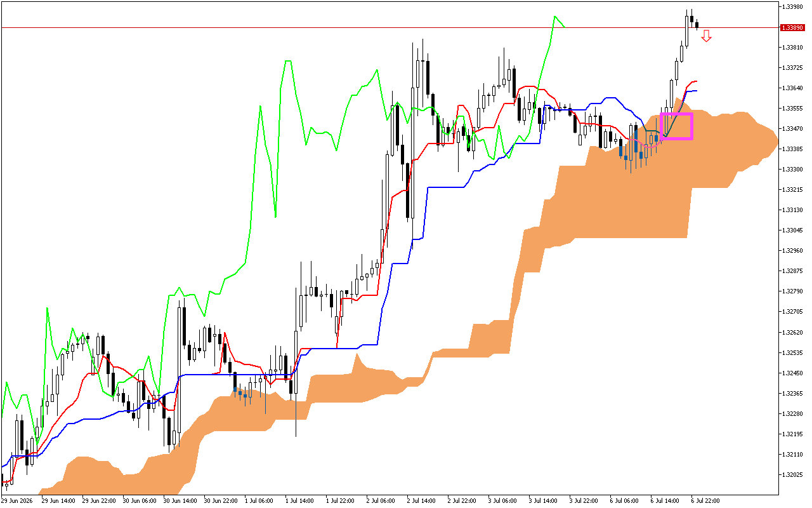
Task: Select the 1.32705 price axis value
Action: [793, 312]
